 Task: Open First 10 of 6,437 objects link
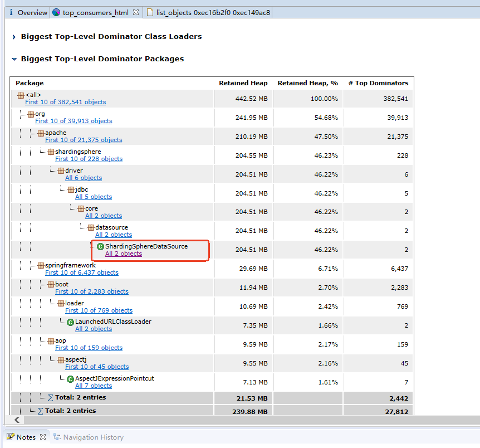(81, 272)
